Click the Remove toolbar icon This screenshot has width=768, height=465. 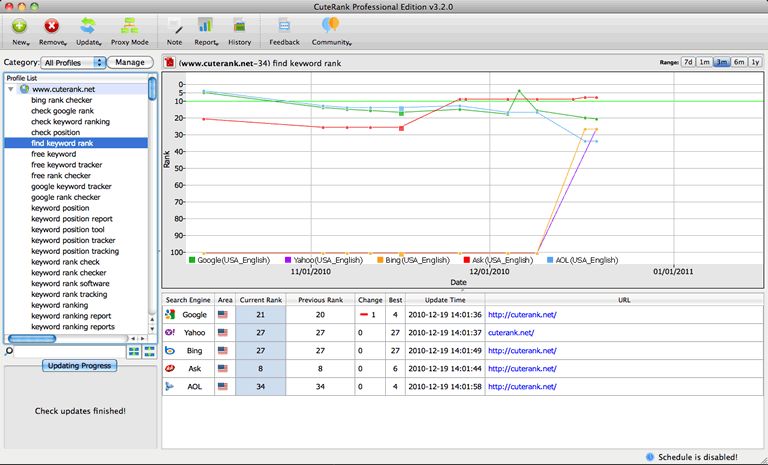click(x=51, y=26)
